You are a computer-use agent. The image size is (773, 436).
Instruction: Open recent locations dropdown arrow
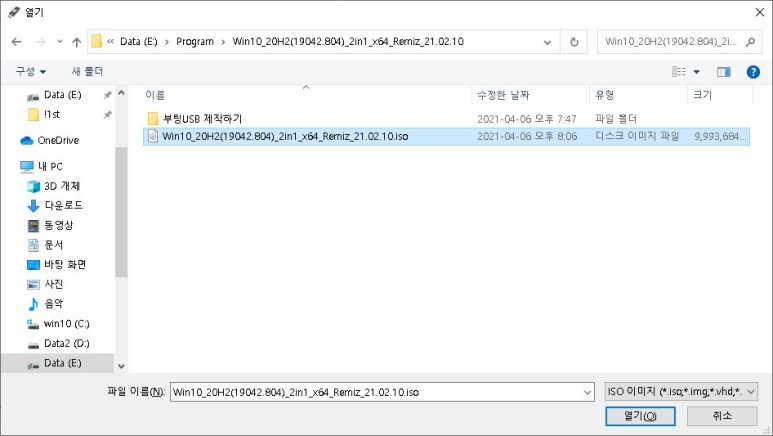60,42
